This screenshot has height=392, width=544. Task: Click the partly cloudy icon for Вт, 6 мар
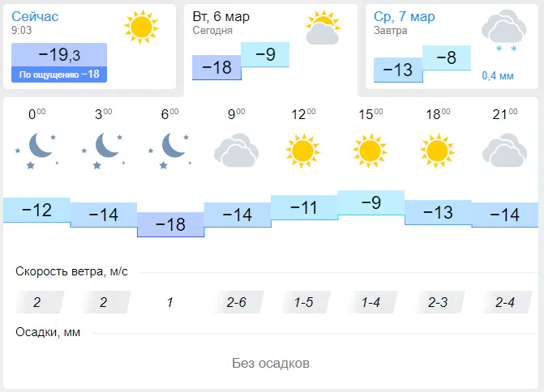[322, 28]
